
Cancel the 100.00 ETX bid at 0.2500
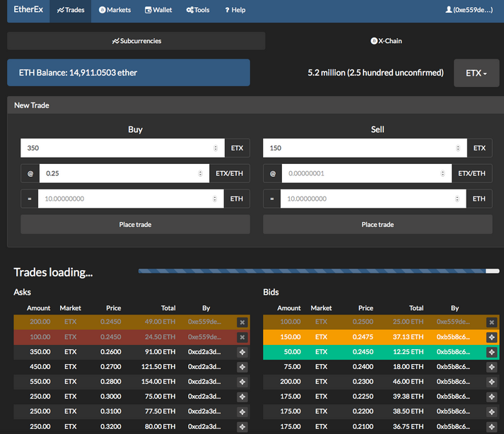492,322
